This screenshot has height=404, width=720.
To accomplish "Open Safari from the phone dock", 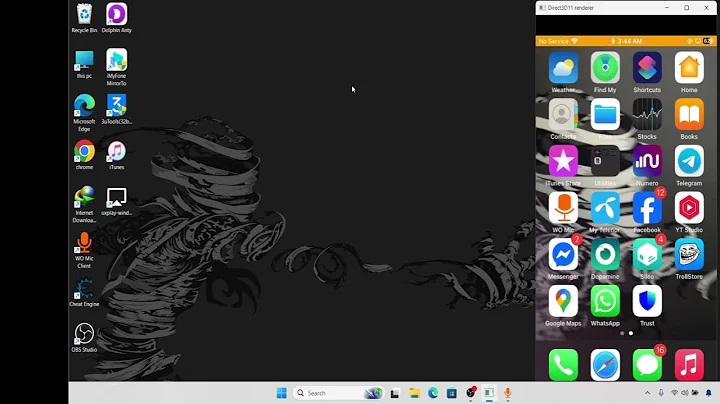I will 605,365.
